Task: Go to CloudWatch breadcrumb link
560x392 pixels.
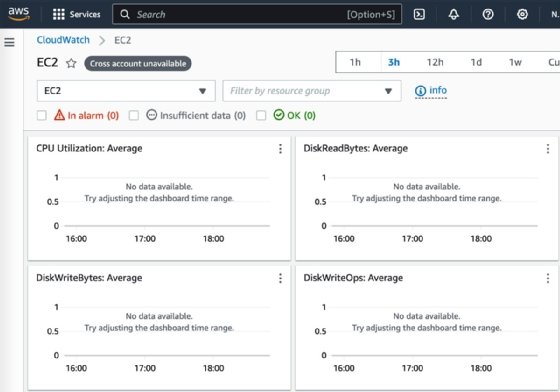Action: pyautogui.click(x=63, y=40)
